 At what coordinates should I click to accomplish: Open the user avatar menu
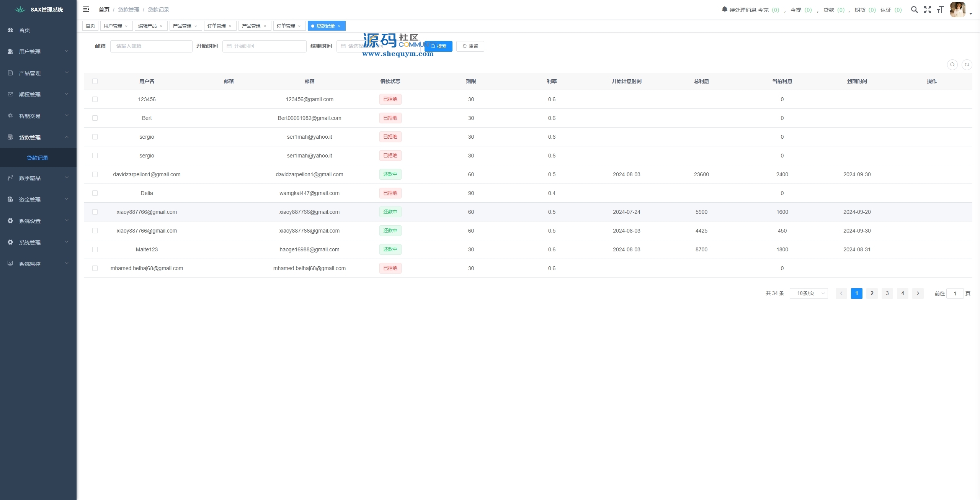(x=958, y=10)
